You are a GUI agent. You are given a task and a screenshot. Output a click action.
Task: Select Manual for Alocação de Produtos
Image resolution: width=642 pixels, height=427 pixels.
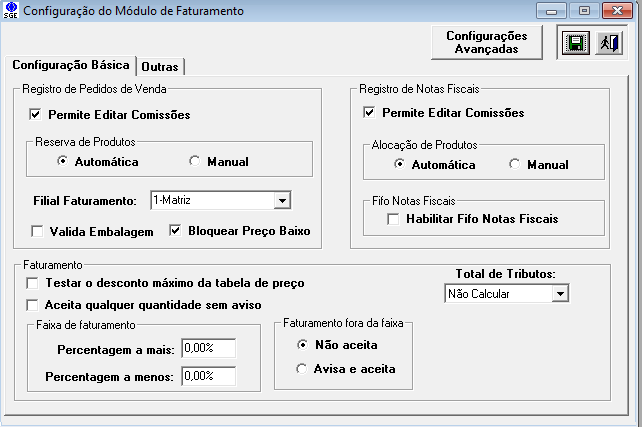[x=515, y=165]
